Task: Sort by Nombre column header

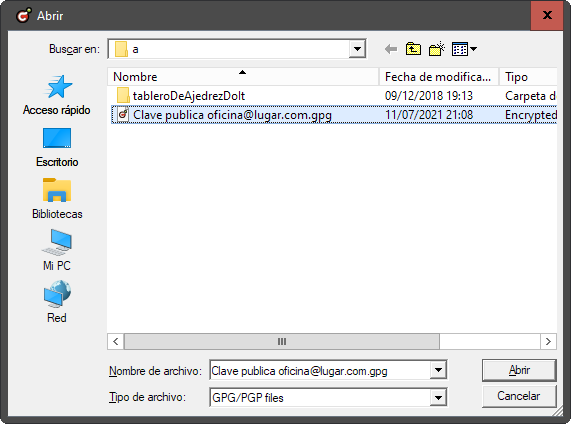Action: (x=243, y=77)
